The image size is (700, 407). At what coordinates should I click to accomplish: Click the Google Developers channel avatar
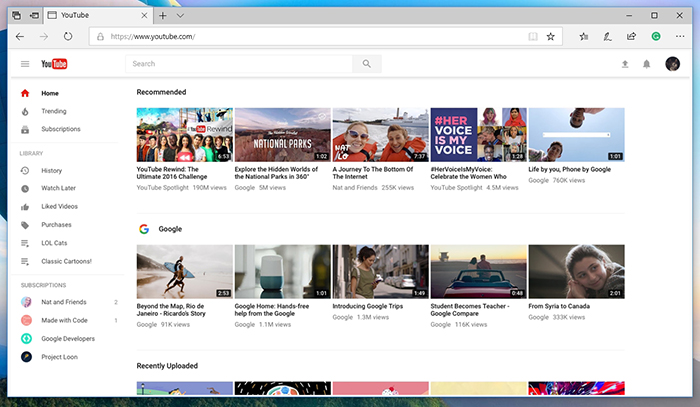click(x=26, y=339)
